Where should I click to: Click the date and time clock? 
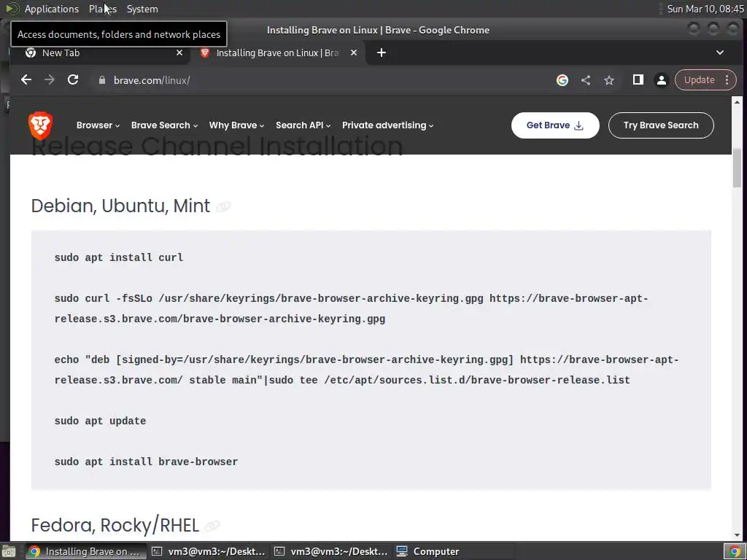coord(705,9)
